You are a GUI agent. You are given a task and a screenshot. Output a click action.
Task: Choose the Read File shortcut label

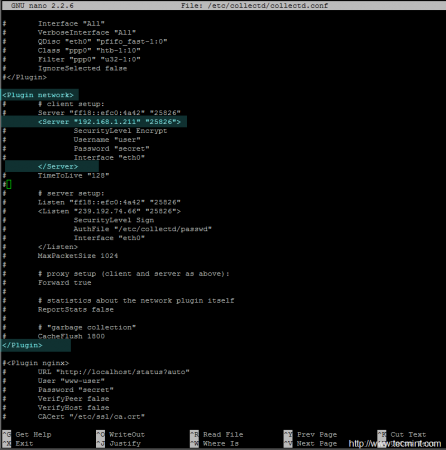coord(223,434)
